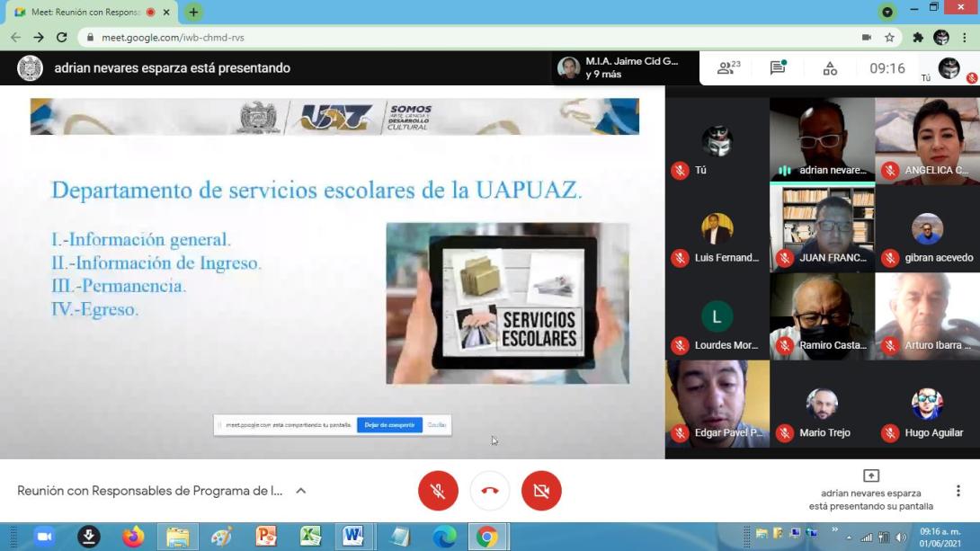The height and width of the screenshot is (551, 980).
Task: Click camera permission icon in address bar
Action: [866, 38]
